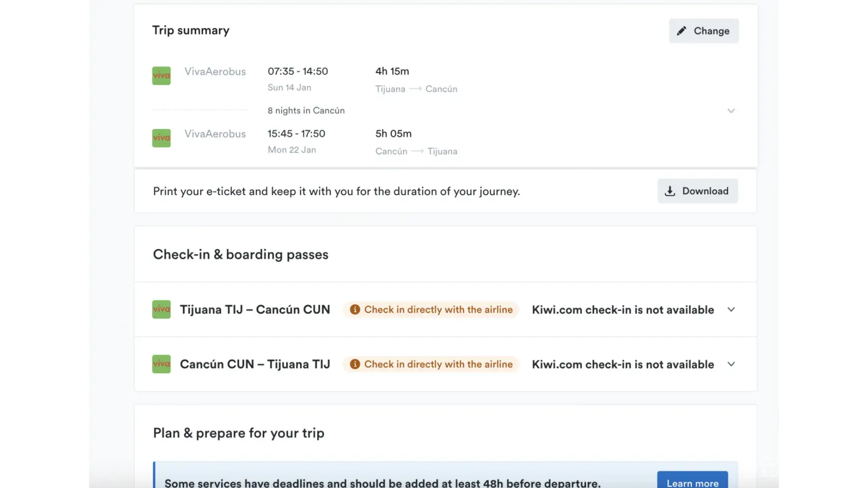868x488 pixels.
Task: Expand the trip summary details chevron
Action: pos(731,111)
